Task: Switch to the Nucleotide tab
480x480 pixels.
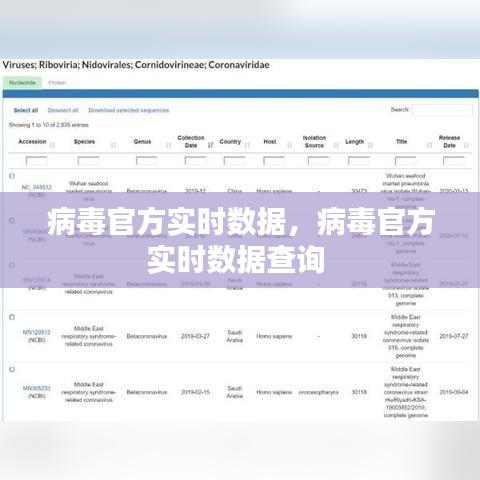Action: click(22, 83)
